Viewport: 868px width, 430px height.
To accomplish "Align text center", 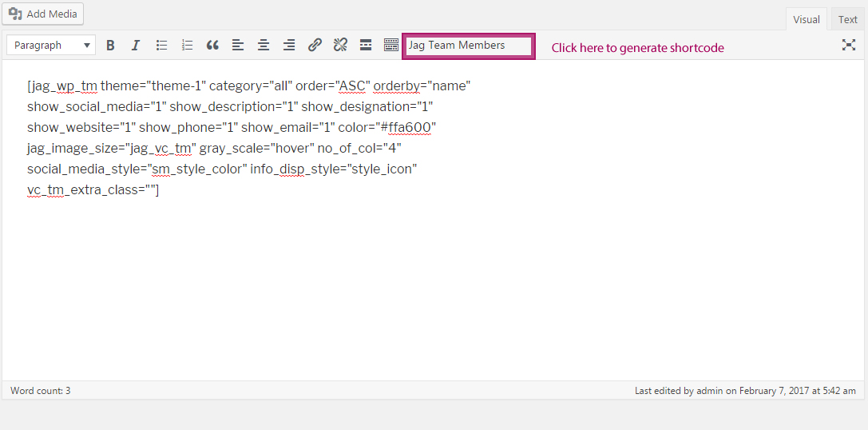I will (x=264, y=46).
